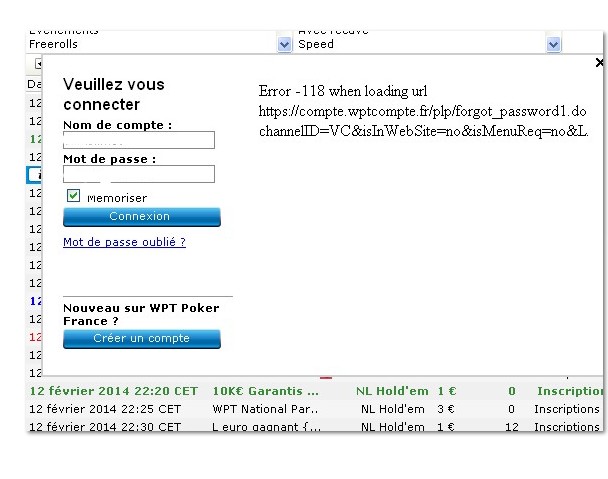Click NL Hold'em in the 10K€ Garantis row

point(392,391)
